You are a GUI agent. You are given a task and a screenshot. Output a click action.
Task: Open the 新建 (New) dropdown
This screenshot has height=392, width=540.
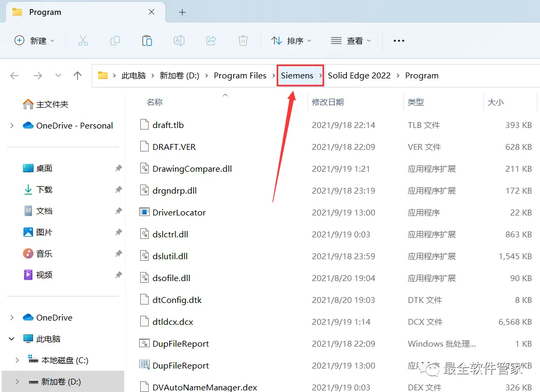(x=34, y=41)
